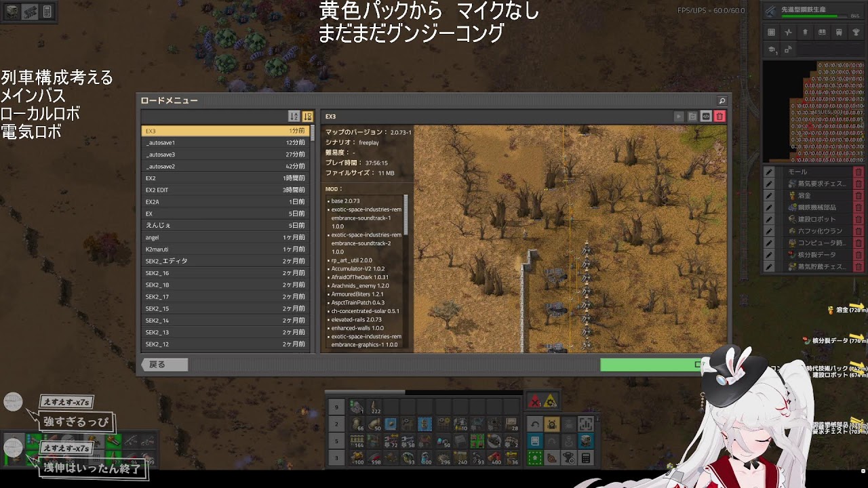Open the trains overview icon
The width and height of the screenshot is (868, 488).
[x=839, y=33]
